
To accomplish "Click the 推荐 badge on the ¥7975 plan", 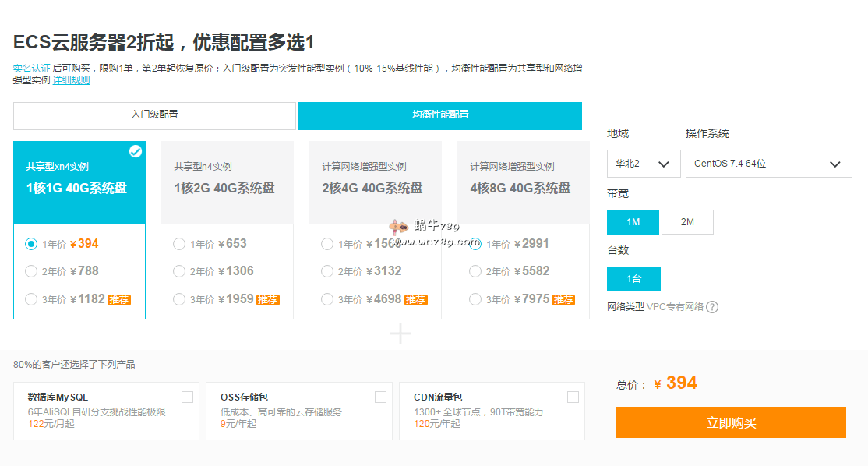I will [x=563, y=300].
